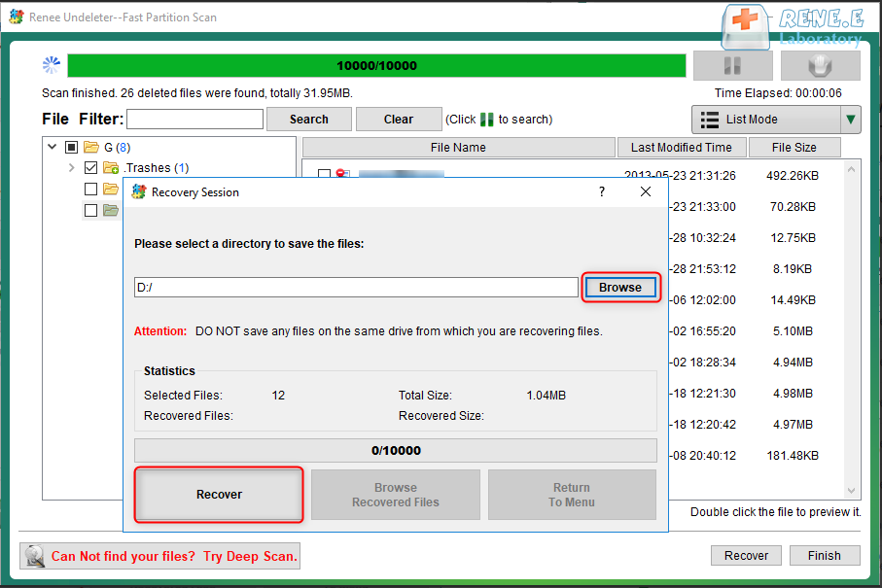882x588 pixels.
Task: Click the .Trashes folder icon
Action: click(111, 167)
